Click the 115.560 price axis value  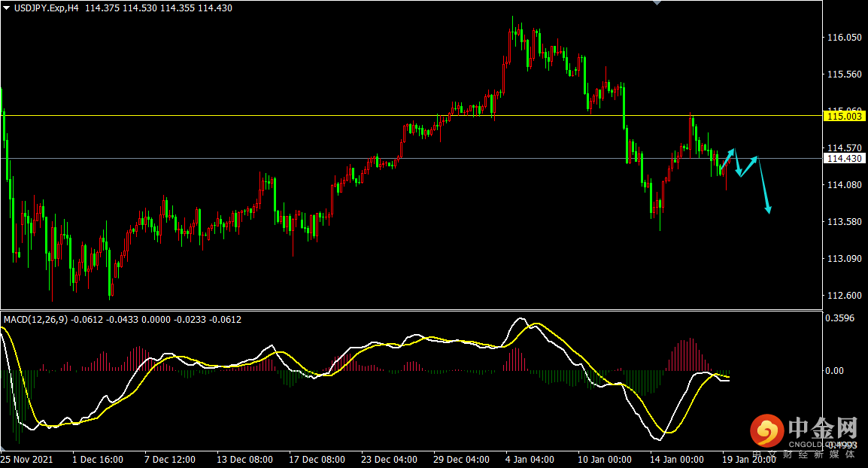[x=844, y=74]
